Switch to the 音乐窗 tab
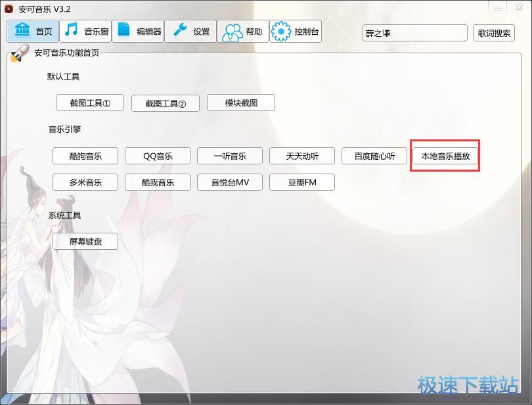 tap(85, 32)
